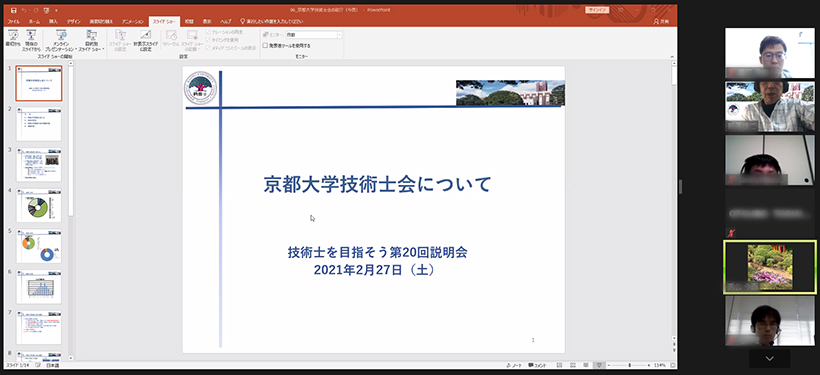820x375 pixels.
Task: Open the quick access toolbar customize arrow
Action: pos(56,10)
